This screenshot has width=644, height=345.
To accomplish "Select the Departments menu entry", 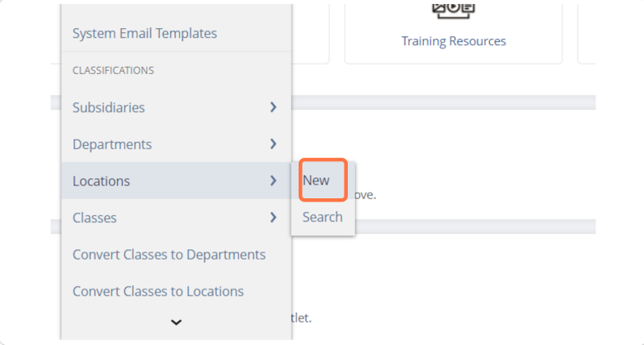I will click(x=176, y=144).
